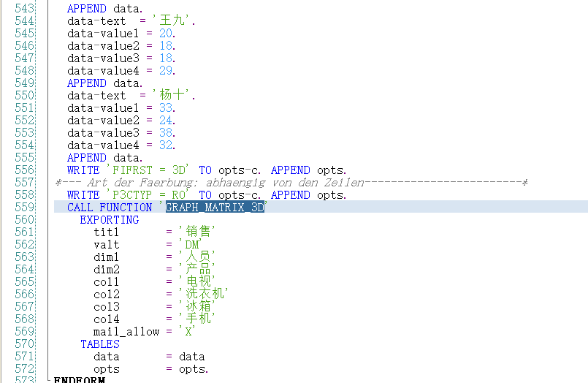Click the WRITE keyword on line 556
Image resolution: width=588 pixels, height=383 pixels.
pos(83,170)
